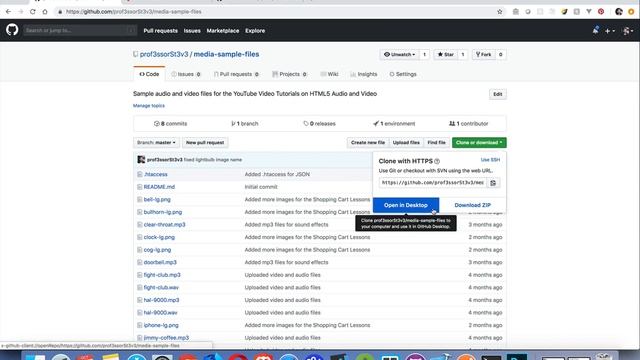Open Marketplace in top navigation
The height and width of the screenshot is (360, 640).
click(222, 31)
